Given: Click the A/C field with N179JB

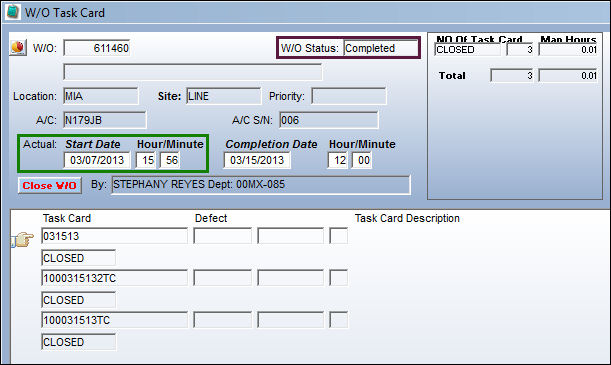Looking at the screenshot, I should click(105, 120).
